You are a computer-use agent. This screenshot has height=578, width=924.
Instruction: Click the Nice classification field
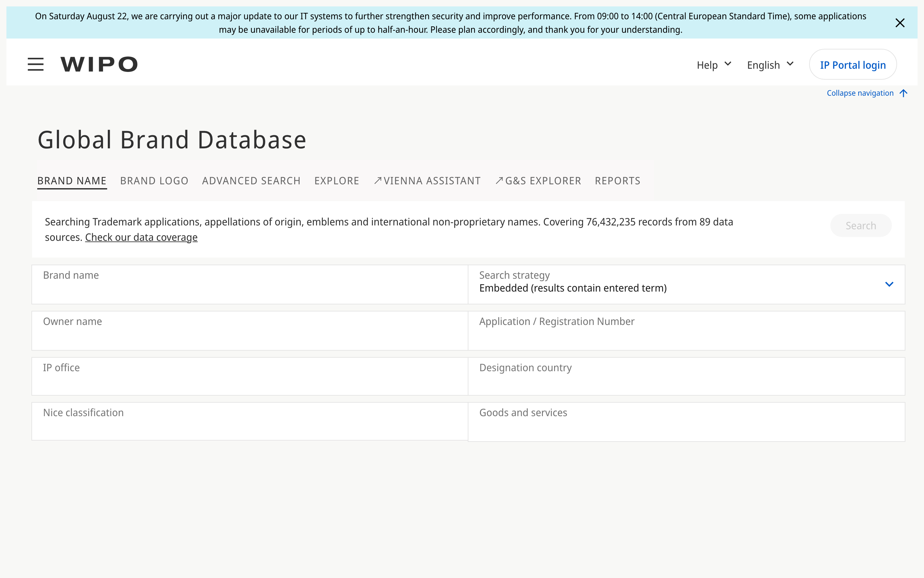250,421
